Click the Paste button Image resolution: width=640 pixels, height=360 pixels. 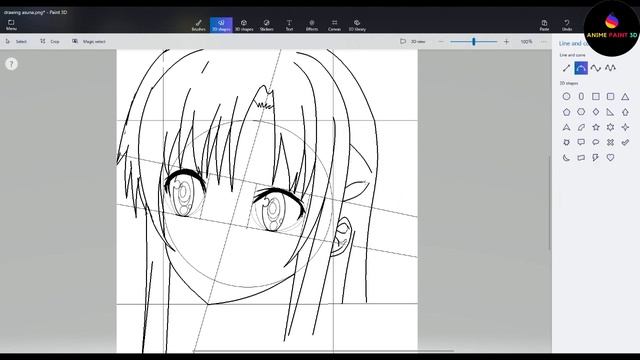coord(544,25)
